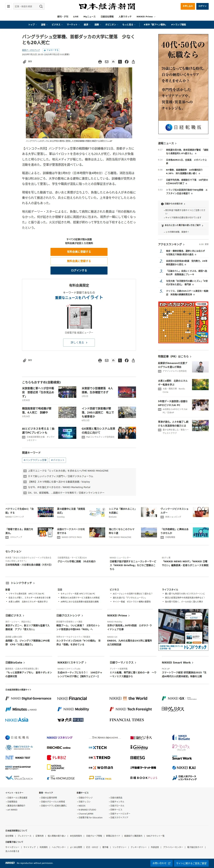
Task: Click the magnifying glass search icon
Action: pos(41,6)
